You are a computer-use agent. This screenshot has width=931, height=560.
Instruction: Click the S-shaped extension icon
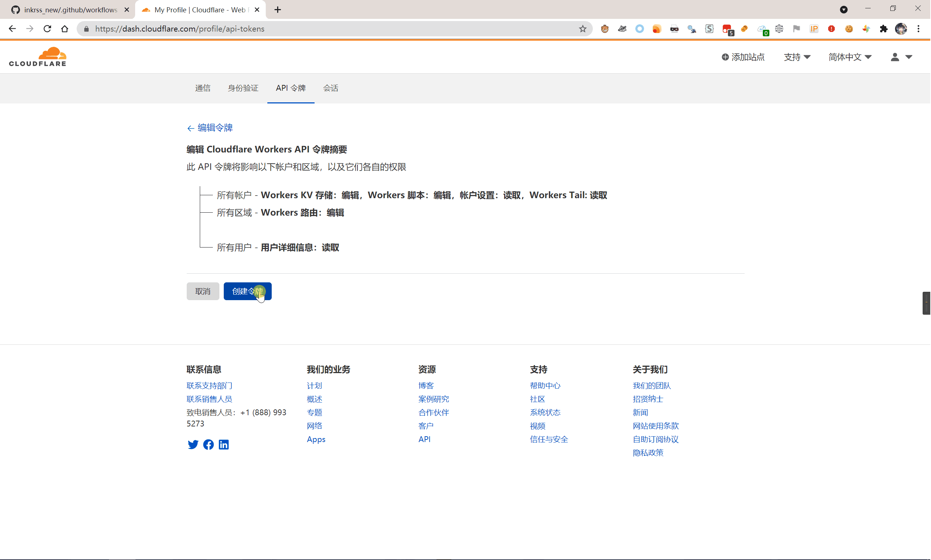(709, 29)
